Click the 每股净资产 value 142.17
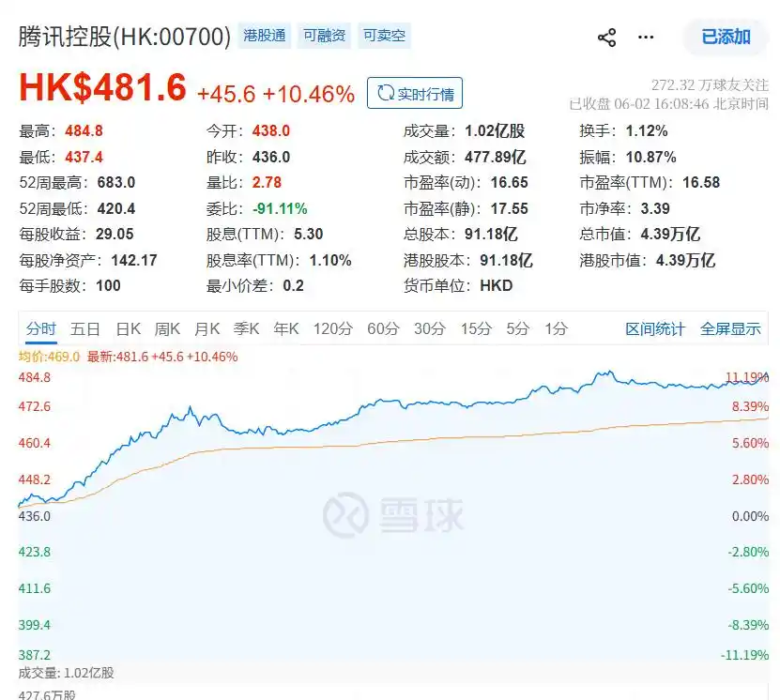This screenshot has height=700, width=780. [x=134, y=260]
